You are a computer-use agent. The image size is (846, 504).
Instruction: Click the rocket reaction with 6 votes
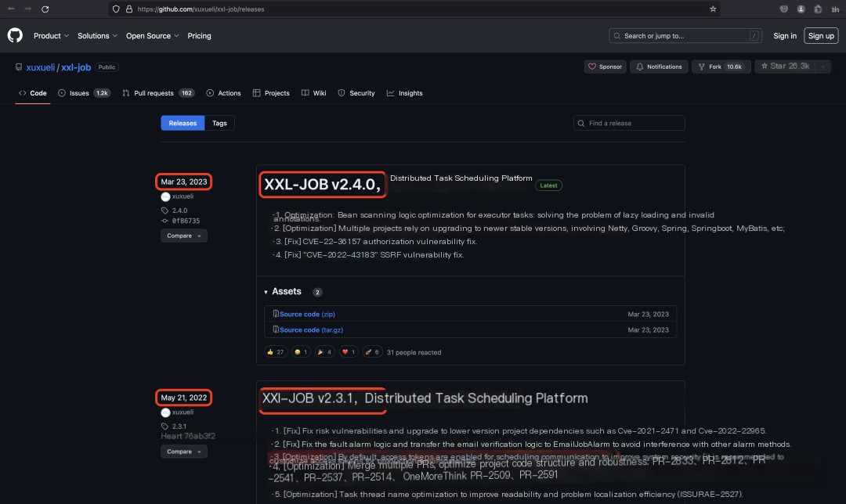372,352
